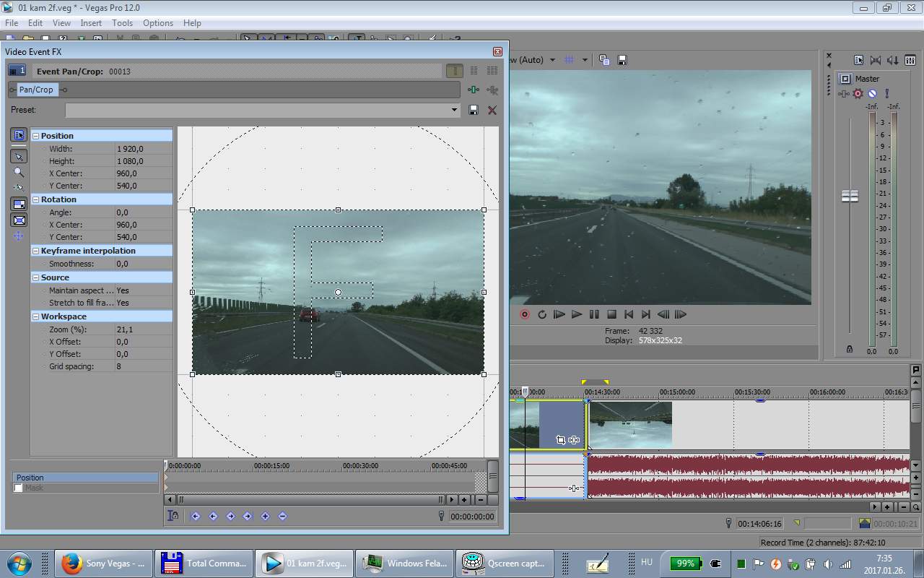The width and height of the screenshot is (924, 578).
Task: Toggle Loop Playback button
Action: click(542, 314)
